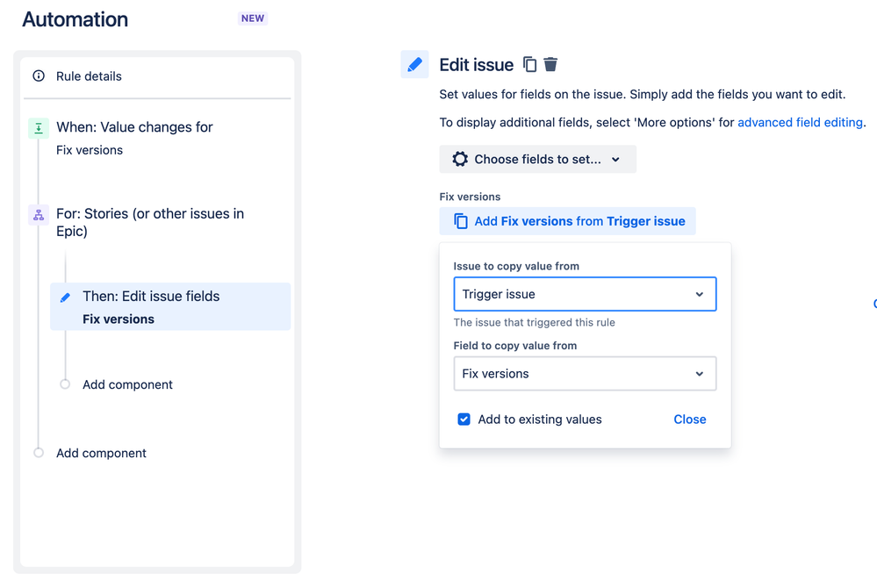Click chevron arrow of Trigger issue select
Image resolution: width=877 pixels, height=588 pixels.
tap(699, 294)
